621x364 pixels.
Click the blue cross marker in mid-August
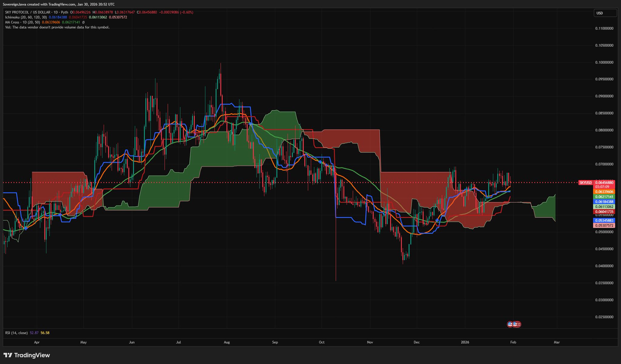(250, 124)
